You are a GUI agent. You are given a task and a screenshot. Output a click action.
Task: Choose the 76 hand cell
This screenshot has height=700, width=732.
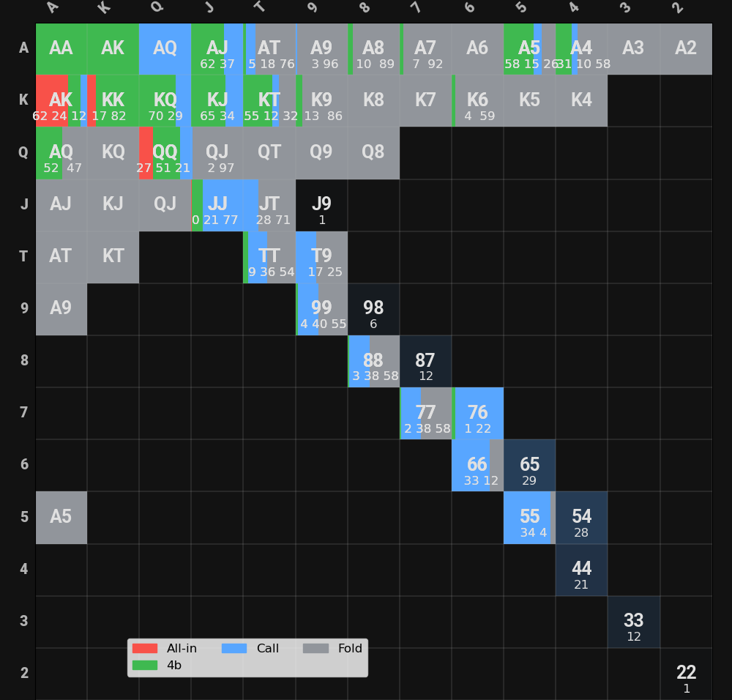tap(477, 414)
